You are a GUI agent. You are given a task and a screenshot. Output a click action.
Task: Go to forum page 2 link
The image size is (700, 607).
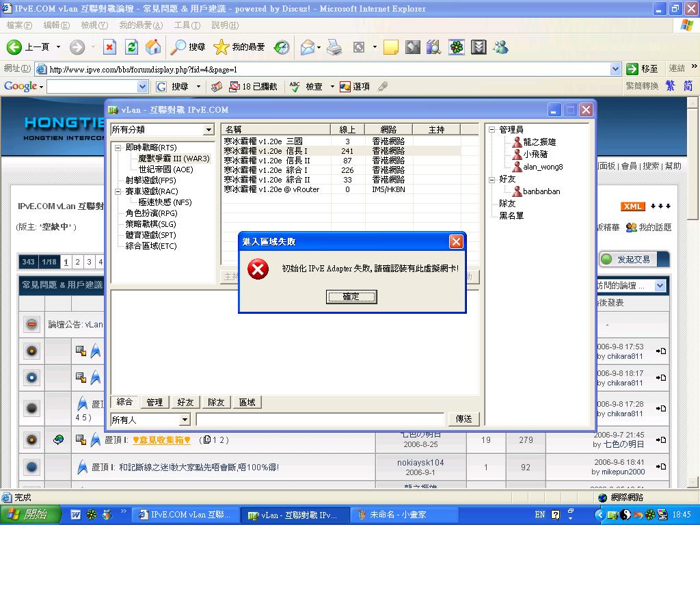coord(78,262)
